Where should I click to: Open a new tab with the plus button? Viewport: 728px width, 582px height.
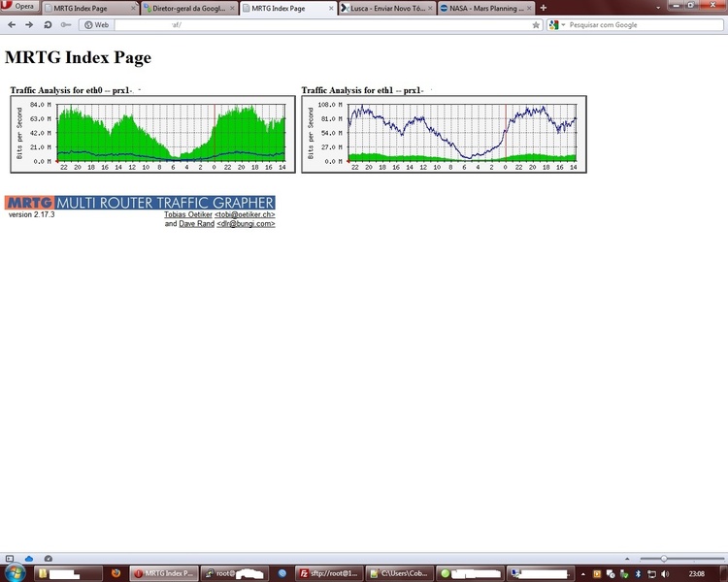click(544, 8)
